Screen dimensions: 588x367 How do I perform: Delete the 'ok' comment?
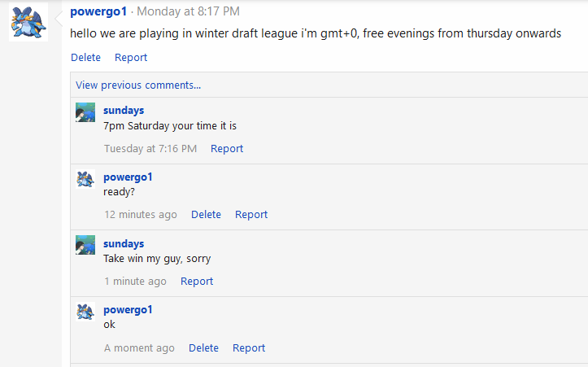pos(203,348)
